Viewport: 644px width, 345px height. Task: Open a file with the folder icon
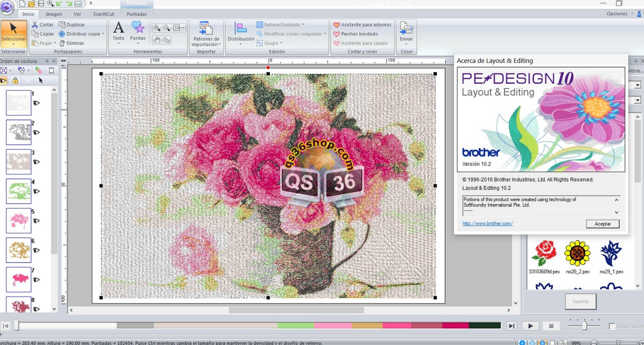[x=31, y=4]
